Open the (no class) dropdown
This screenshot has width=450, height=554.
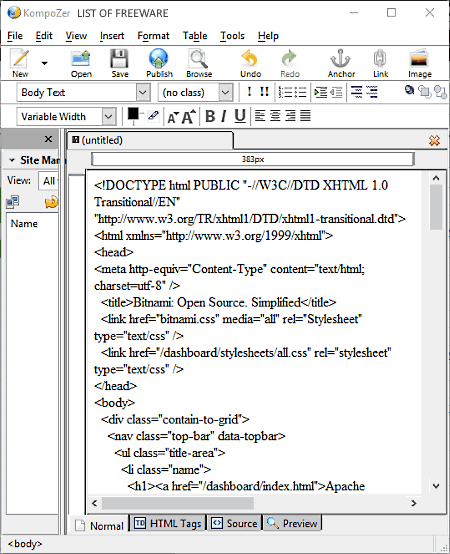tap(196, 93)
